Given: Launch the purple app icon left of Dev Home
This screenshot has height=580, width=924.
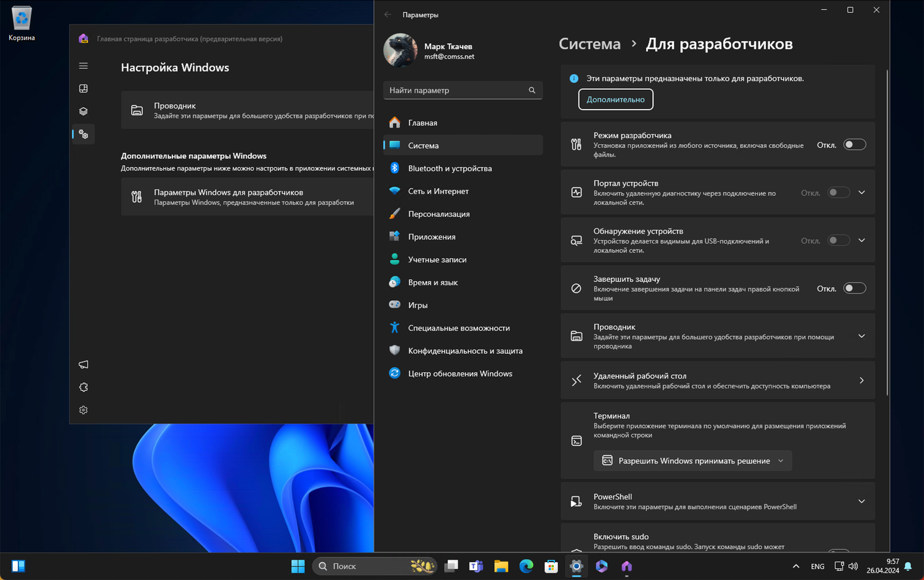Looking at the screenshot, I should pyautogui.click(x=602, y=566).
